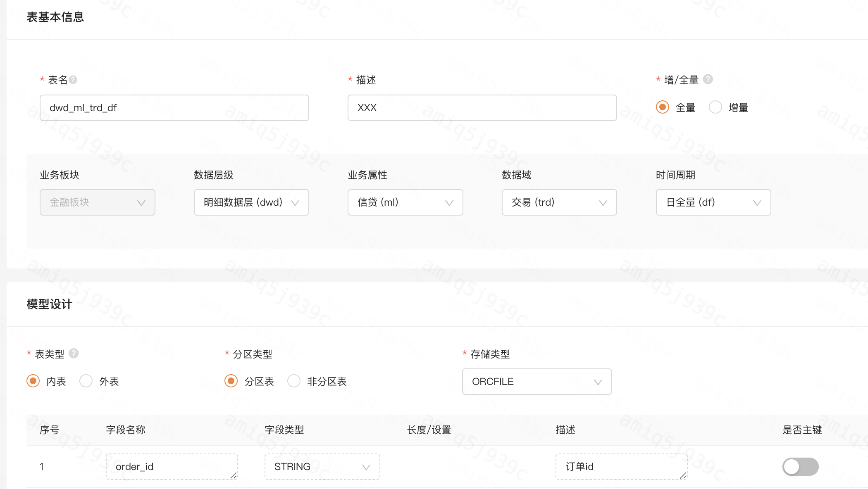Screen dimensions: 868x489
Task: Click the 表名 input field
Action: coord(174,108)
